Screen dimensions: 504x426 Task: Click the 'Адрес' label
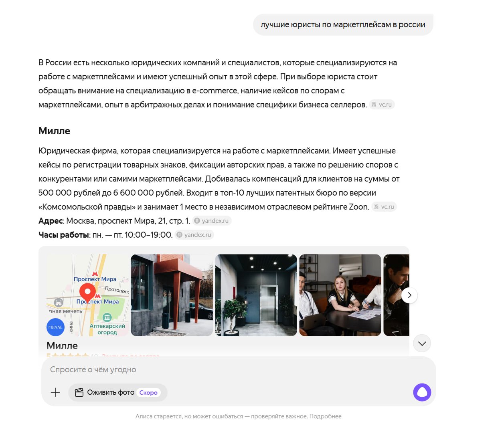tap(51, 221)
